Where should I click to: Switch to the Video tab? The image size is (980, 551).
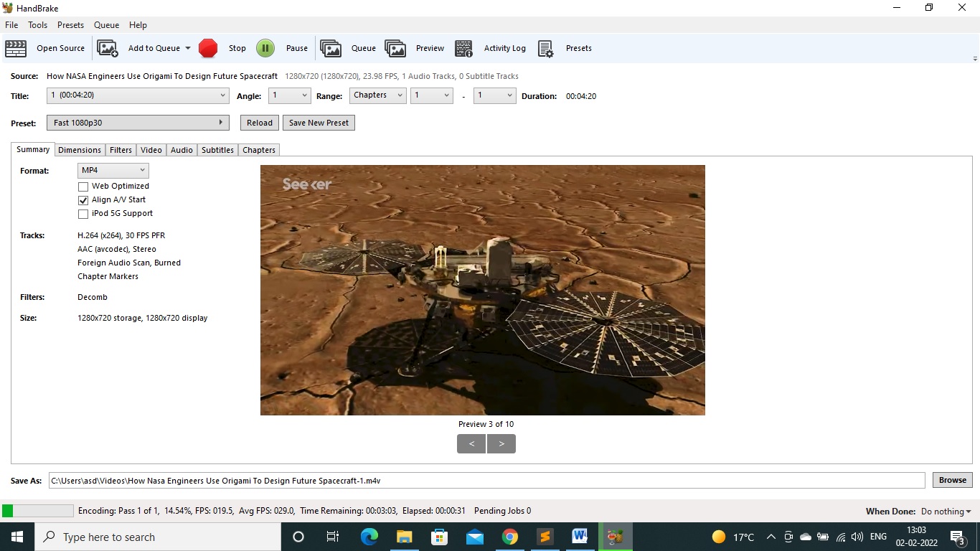(x=151, y=150)
